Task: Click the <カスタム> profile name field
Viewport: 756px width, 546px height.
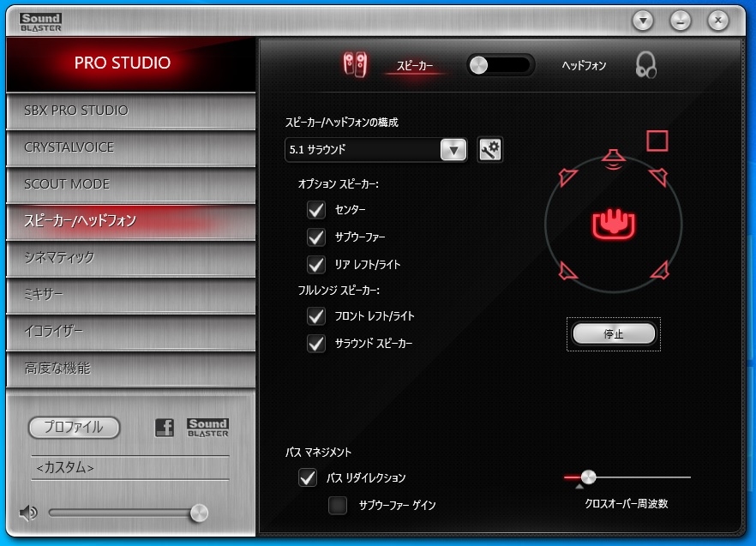Action: (130, 467)
